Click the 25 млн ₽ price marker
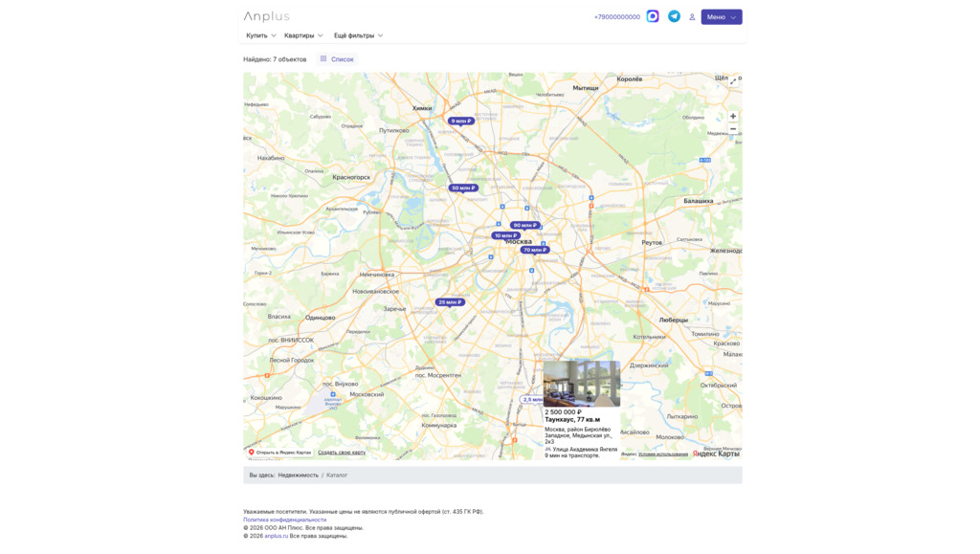 click(x=450, y=302)
